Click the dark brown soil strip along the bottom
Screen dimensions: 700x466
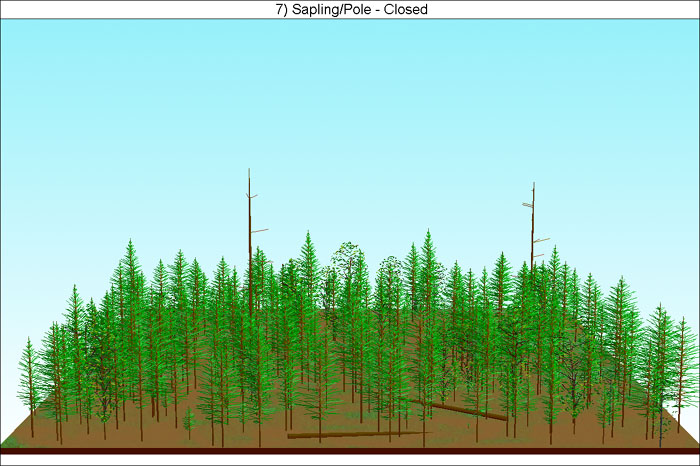click(x=350, y=451)
